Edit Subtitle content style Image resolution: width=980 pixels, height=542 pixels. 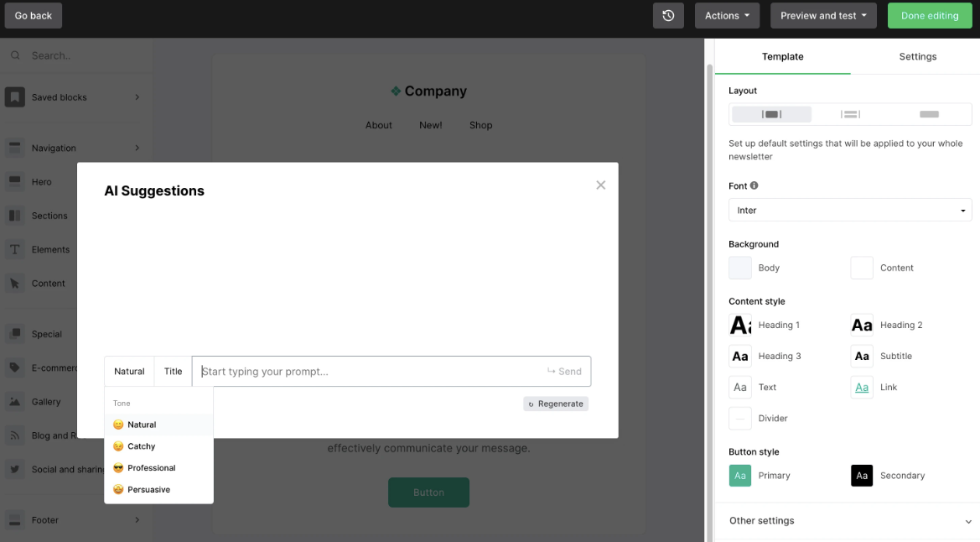862,356
